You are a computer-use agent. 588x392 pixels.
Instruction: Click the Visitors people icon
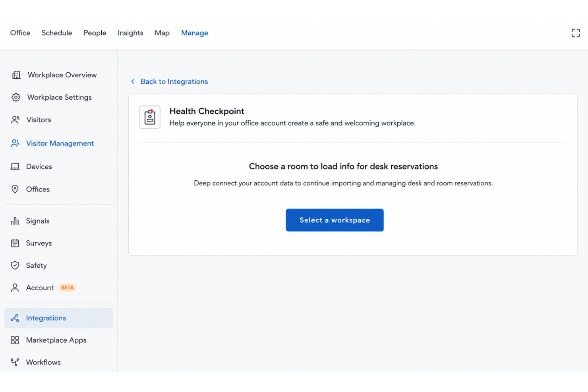click(x=15, y=120)
